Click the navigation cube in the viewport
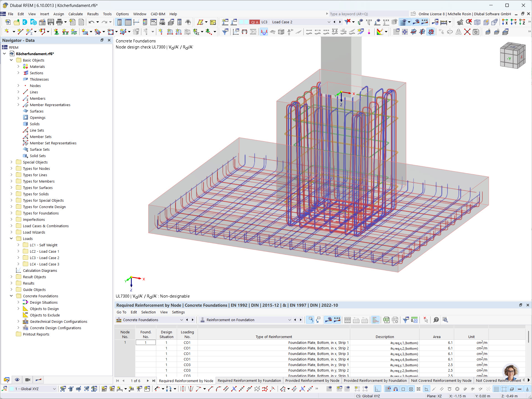Viewport: 532px width, 399px height. pos(512,55)
